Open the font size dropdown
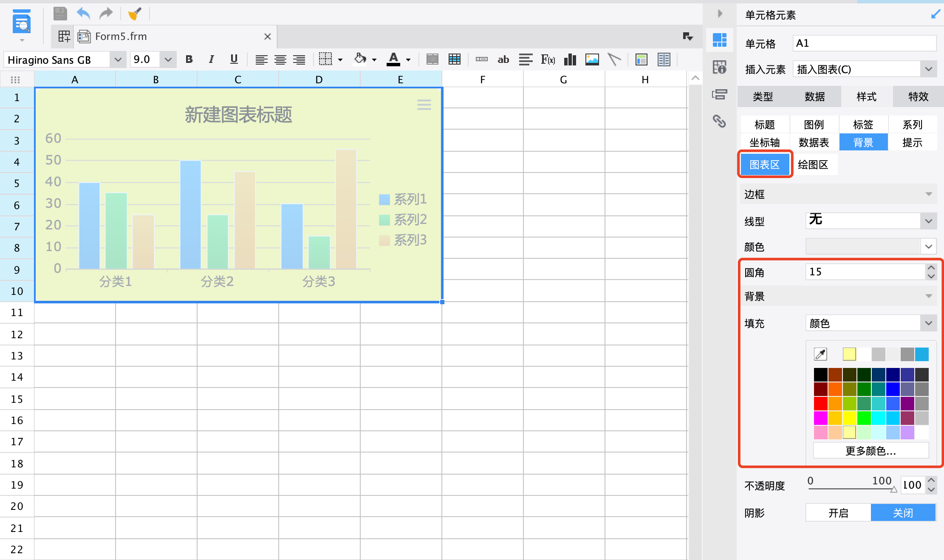 [x=168, y=59]
